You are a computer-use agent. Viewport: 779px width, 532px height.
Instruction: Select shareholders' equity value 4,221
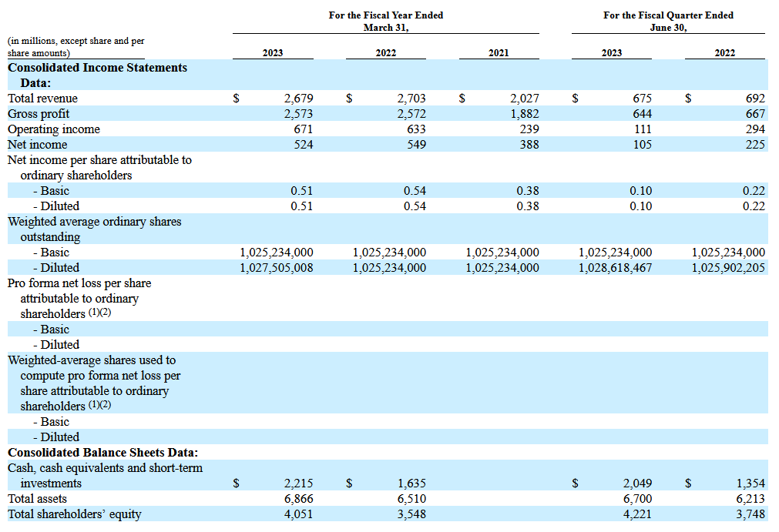tap(637, 514)
